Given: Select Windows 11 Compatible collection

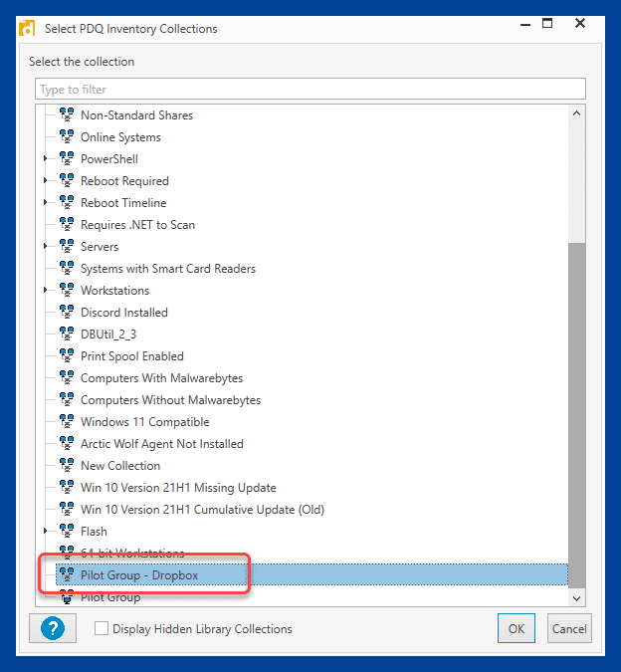Looking at the screenshot, I should pos(145,422).
